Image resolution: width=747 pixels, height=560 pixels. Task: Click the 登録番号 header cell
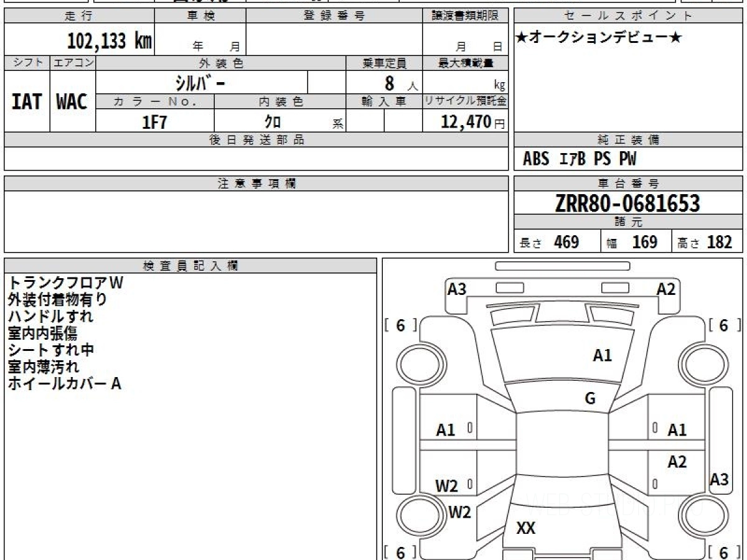pos(334,16)
